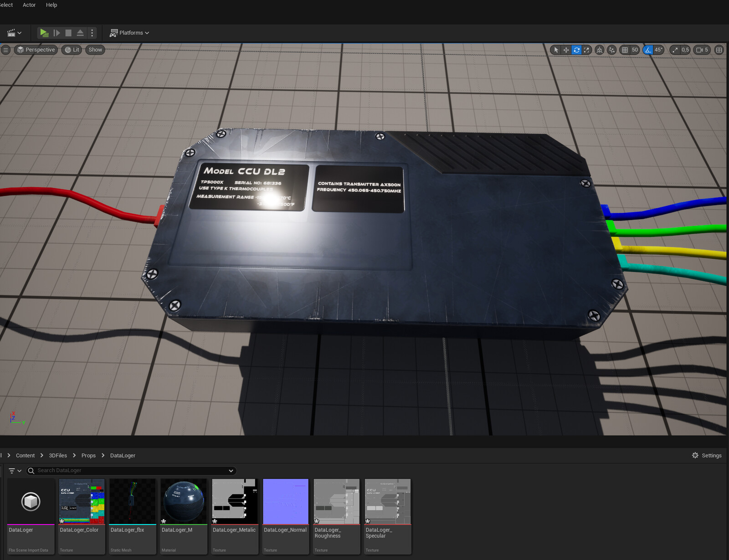The image size is (729, 560).
Task: Toggle the world/local coordinate system icon
Action: tap(600, 50)
